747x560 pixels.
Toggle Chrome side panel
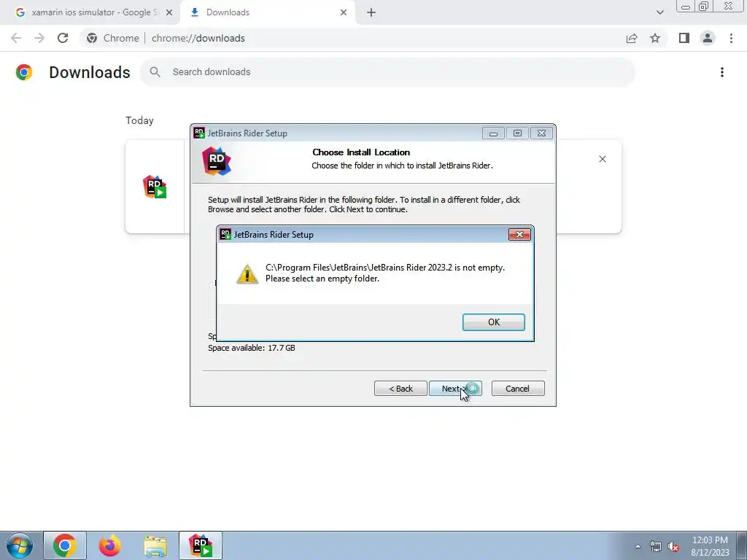coord(684,38)
